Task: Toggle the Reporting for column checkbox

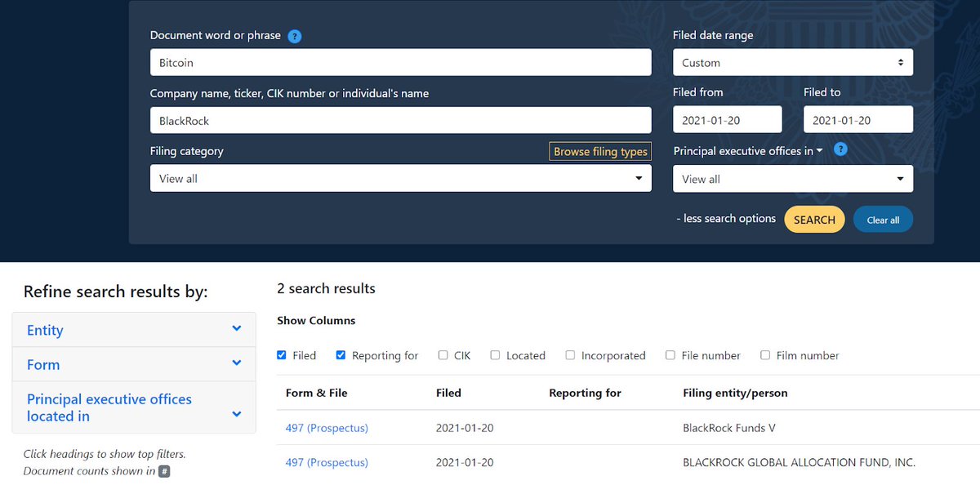Action: point(341,355)
